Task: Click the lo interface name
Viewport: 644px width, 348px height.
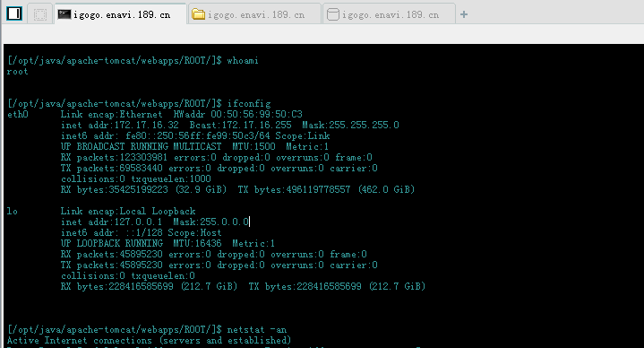Action: point(13,212)
